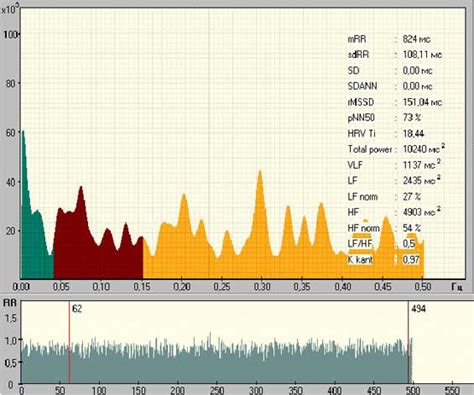The image size is (474, 395).
Task: Click the "VLF" label in the stats list
Action: pyautogui.click(x=355, y=165)
